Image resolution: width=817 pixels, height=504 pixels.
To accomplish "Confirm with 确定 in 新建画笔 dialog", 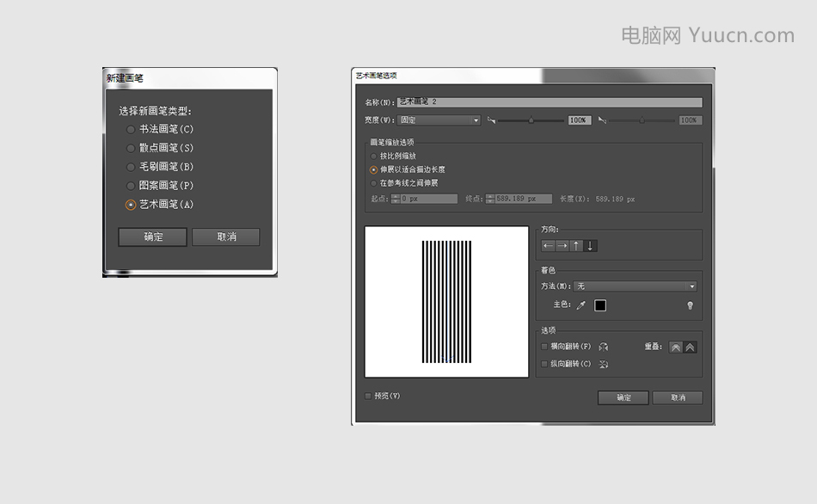I will pyautogui.click(x=153, y=237).
